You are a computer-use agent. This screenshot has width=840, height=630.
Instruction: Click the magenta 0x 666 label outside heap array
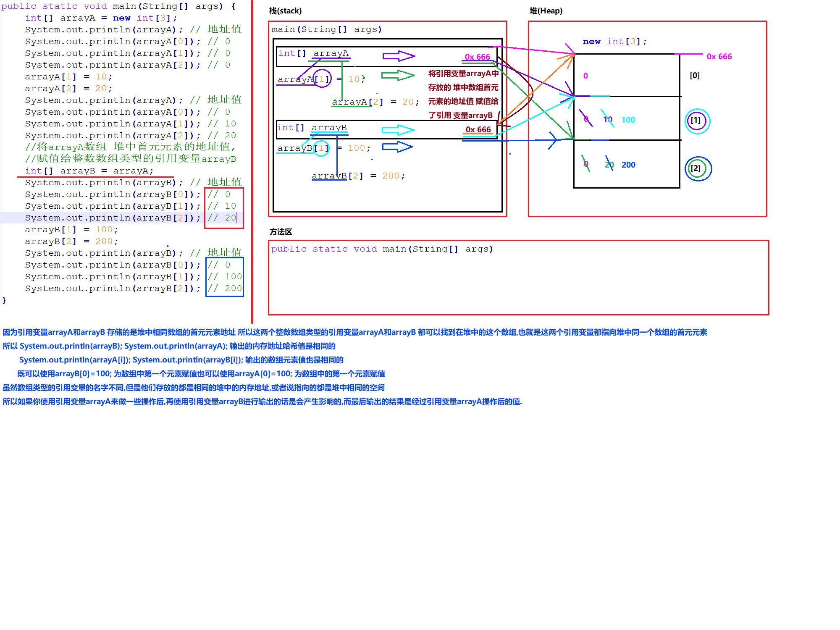coord(719,56)
